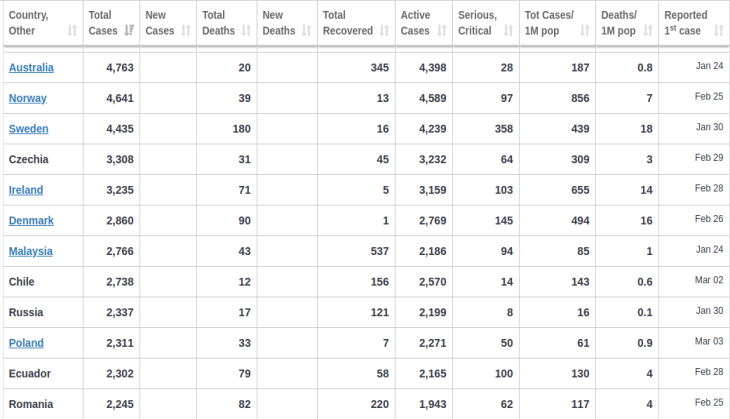Sort by Reported 1st case arrows
This screenshot has width=730, height=419.
click(x=718, y=31)
